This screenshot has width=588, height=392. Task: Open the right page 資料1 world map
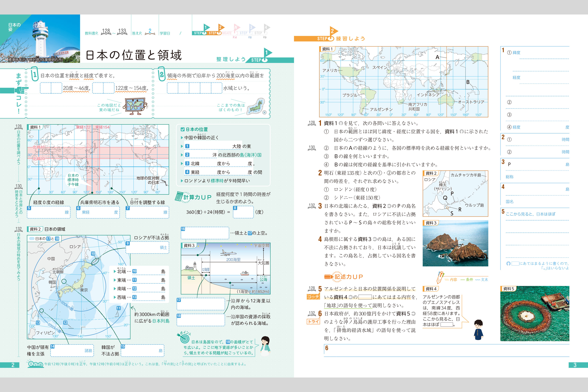[404, 82]
